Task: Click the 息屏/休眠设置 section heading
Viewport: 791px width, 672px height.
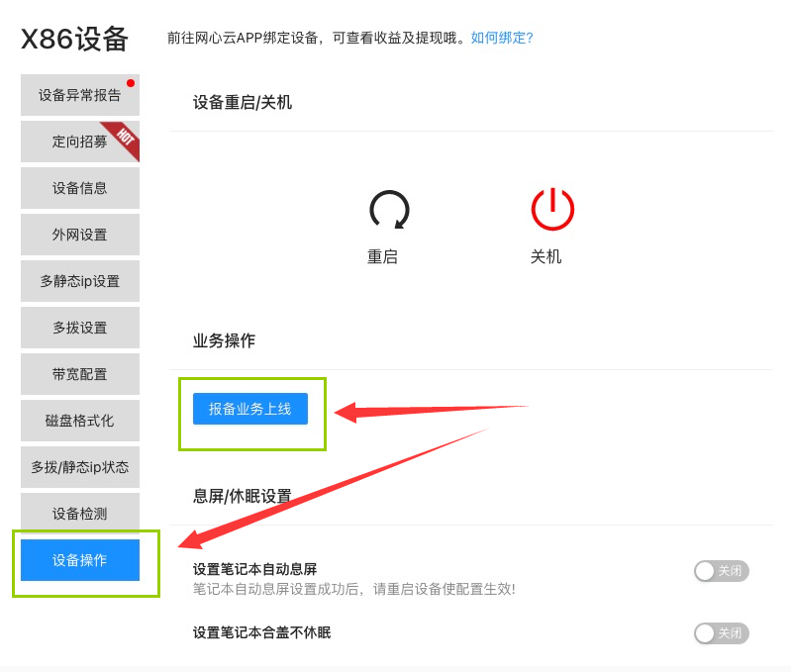Action: coord(243,496)
